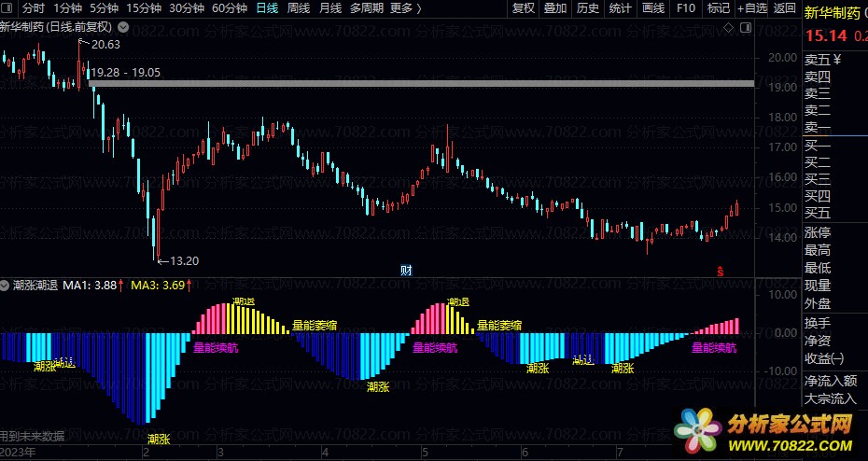
Task: Click the 叠加 overlay button
Action: [555, 7]
